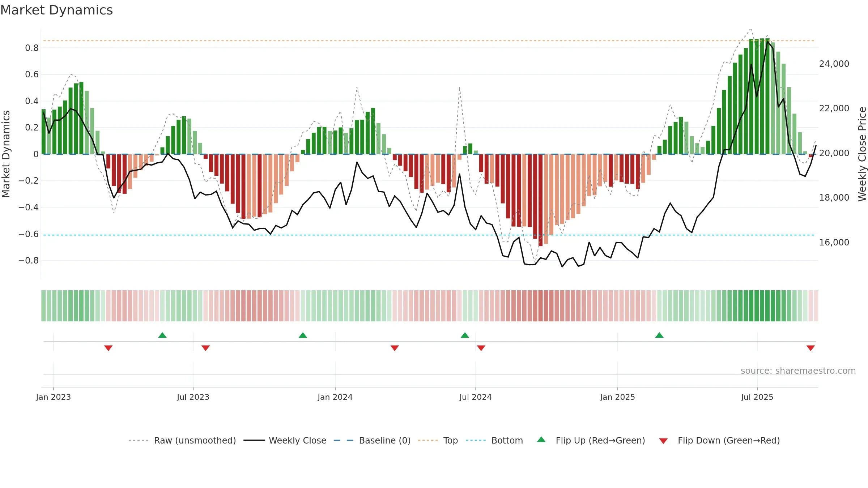
Task: Select the red flip-down marker just after Jul 2023
Action: pos(205,348)
